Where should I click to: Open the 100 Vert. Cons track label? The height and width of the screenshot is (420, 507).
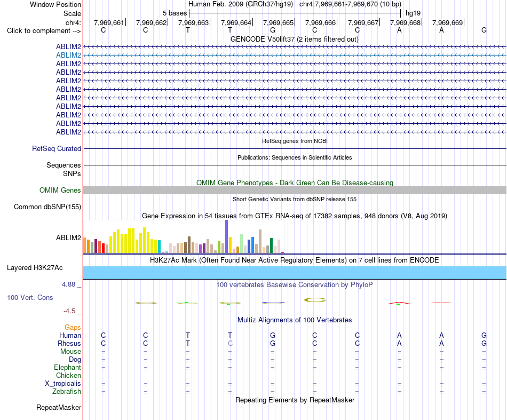30,297
